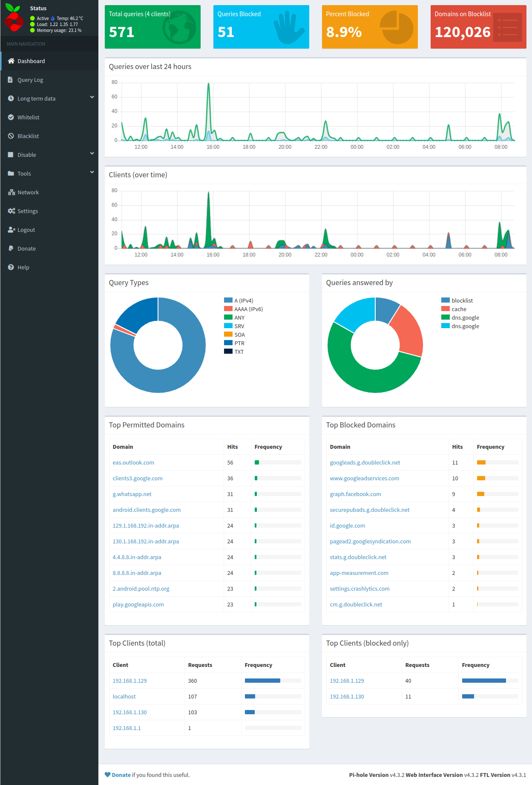Open the googleads.g.doubleclick.net blocked domain link
This screenshot has height=785, width=532.
coord(365,462)
